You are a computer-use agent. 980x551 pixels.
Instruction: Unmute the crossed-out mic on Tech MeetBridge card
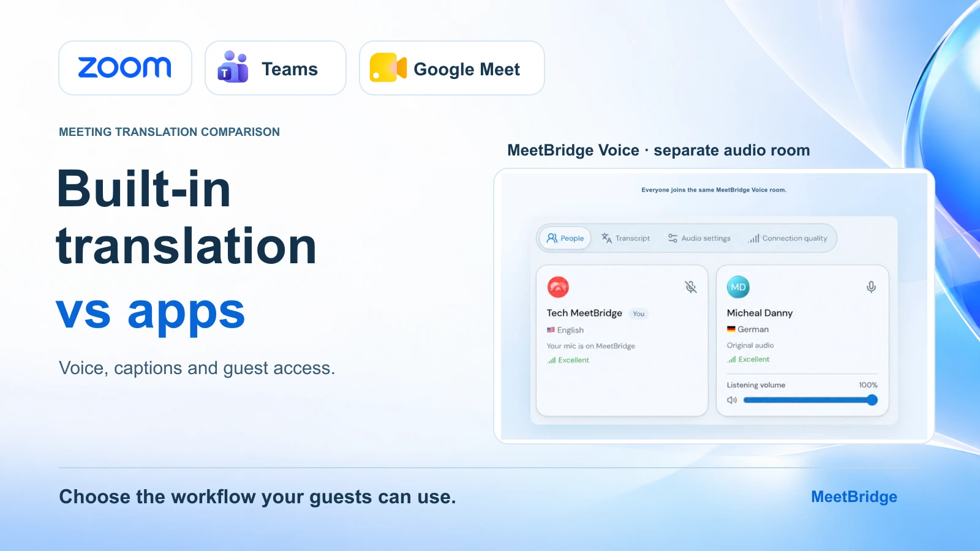tap(691, 287)
